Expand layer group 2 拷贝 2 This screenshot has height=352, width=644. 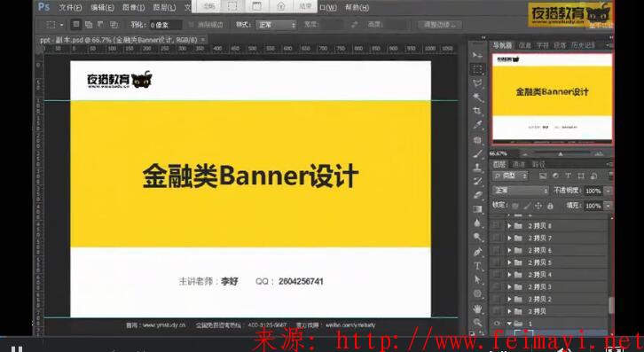pyautogui.click(x=509, y=299)
